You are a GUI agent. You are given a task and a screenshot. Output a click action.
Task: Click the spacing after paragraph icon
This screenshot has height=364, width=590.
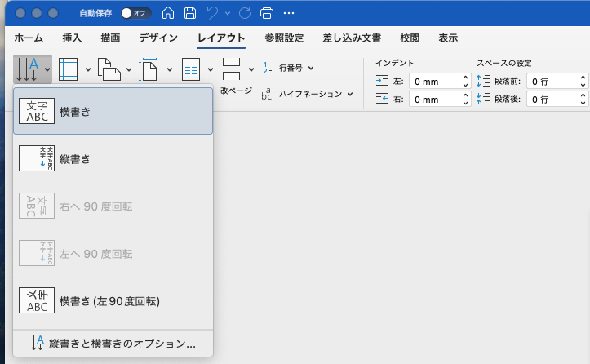483,99
